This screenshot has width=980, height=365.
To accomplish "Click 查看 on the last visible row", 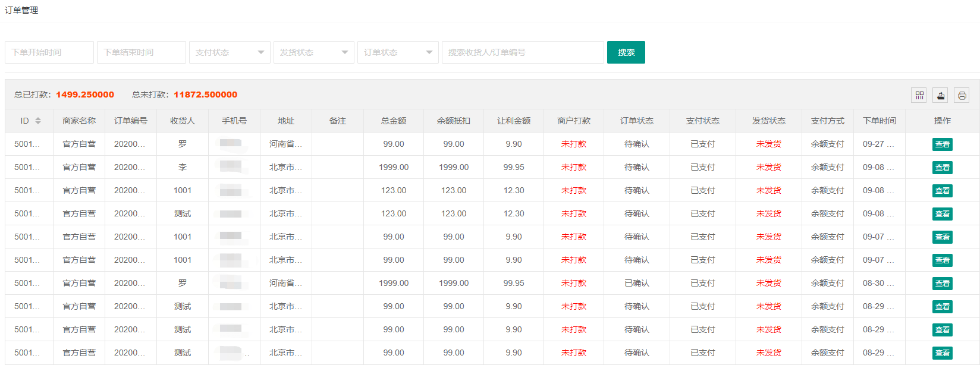I will click(942, 353).
